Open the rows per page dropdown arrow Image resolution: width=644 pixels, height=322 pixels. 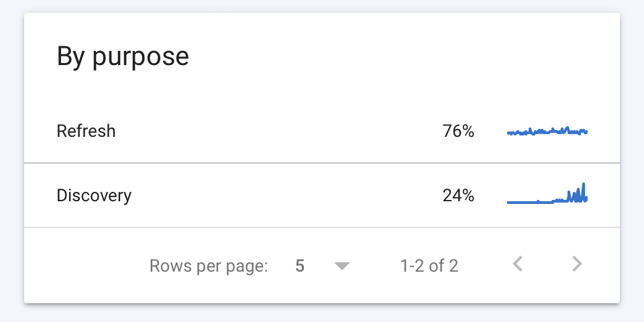pos(341,266)
